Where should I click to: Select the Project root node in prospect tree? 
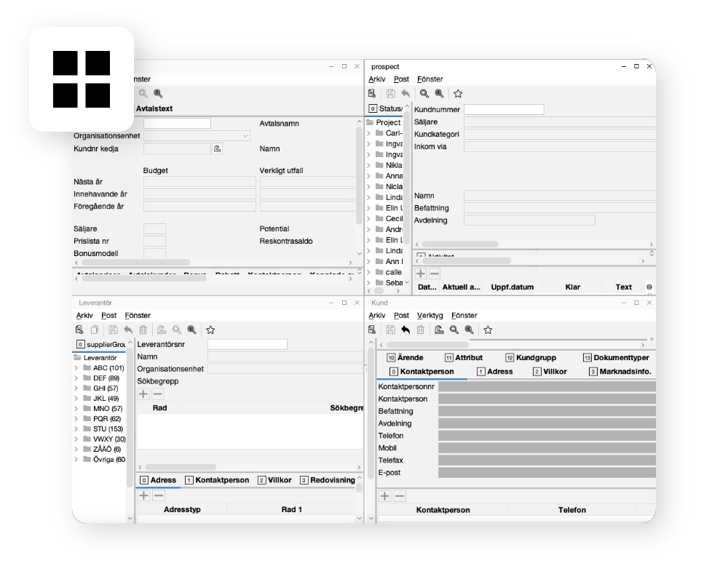pyautogui.click(x=388, y=122)
